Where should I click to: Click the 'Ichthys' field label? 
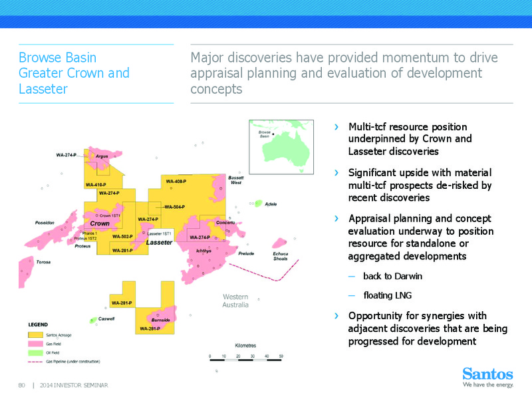pyautogui.click(x=203, y=251)
